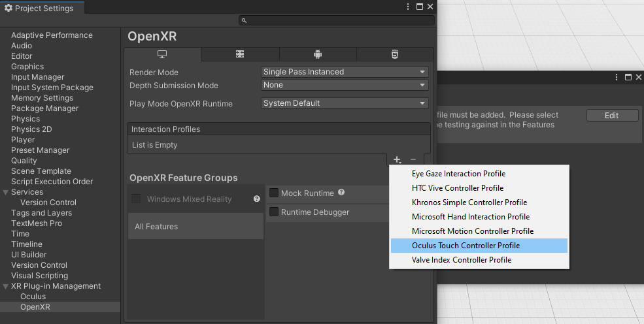Open Physics settings
The width and height of the screenshot is (644, 324).
click(25, 118)
